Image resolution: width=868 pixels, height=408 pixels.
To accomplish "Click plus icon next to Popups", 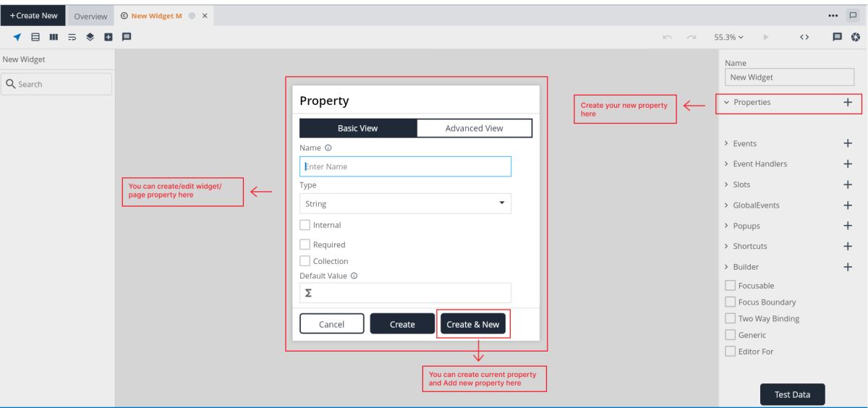I will tap(848, 226).
